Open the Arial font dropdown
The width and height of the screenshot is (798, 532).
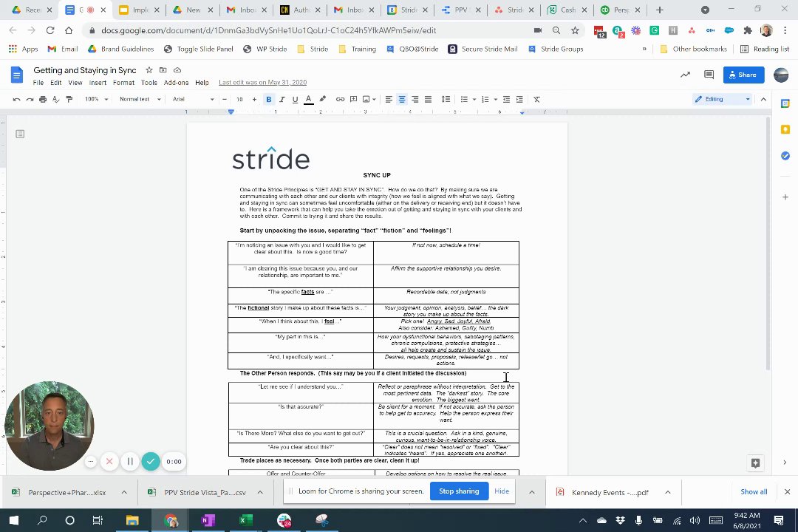pyautogui.click(x=194, y=99)
